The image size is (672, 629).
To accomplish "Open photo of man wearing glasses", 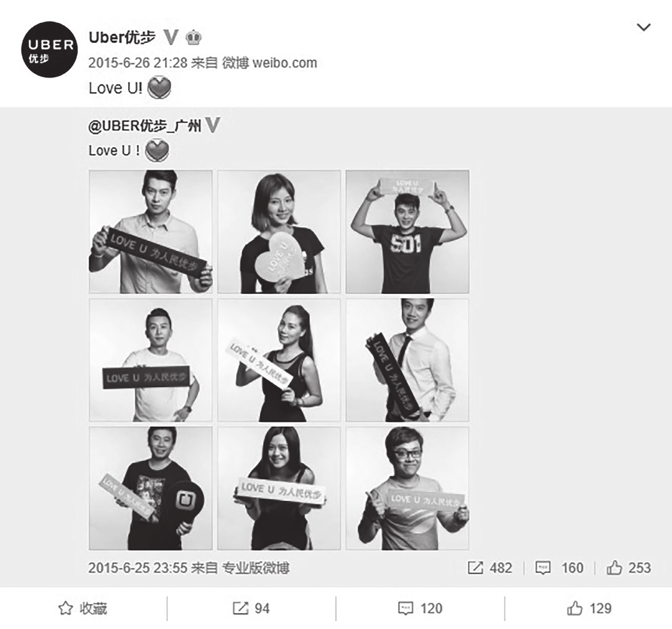I will point(407,489).
